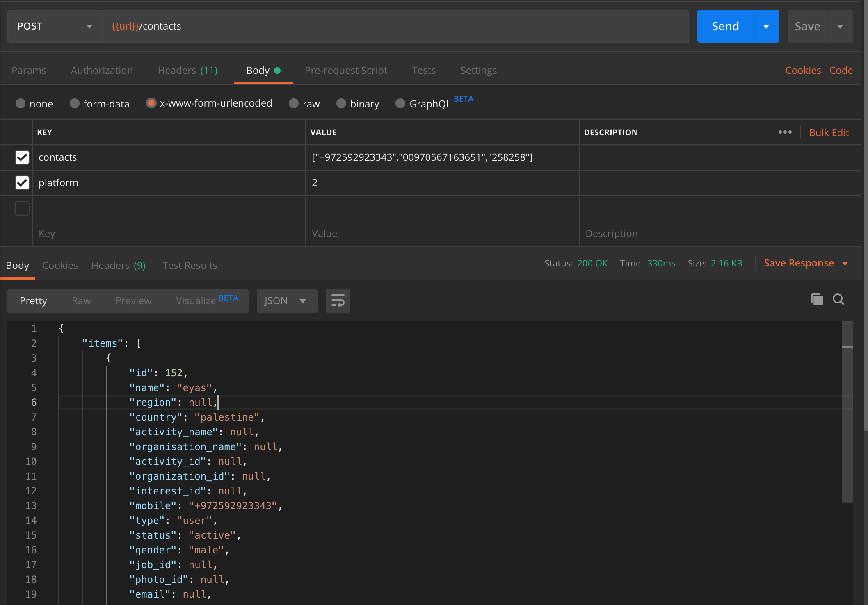Open the POST method dropdown
The width and height of the screenshot is (868, 605).
click(55, 26)
